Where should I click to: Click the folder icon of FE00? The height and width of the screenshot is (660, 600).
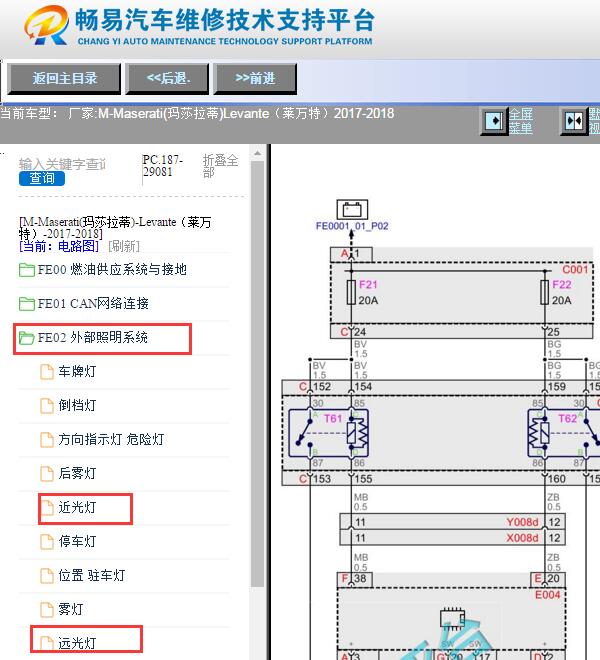point(27,270)
